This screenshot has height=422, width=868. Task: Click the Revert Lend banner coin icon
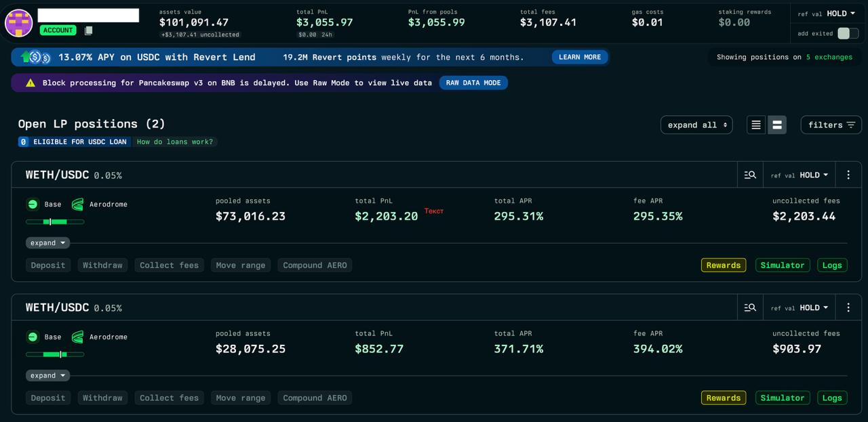(36, 57)
